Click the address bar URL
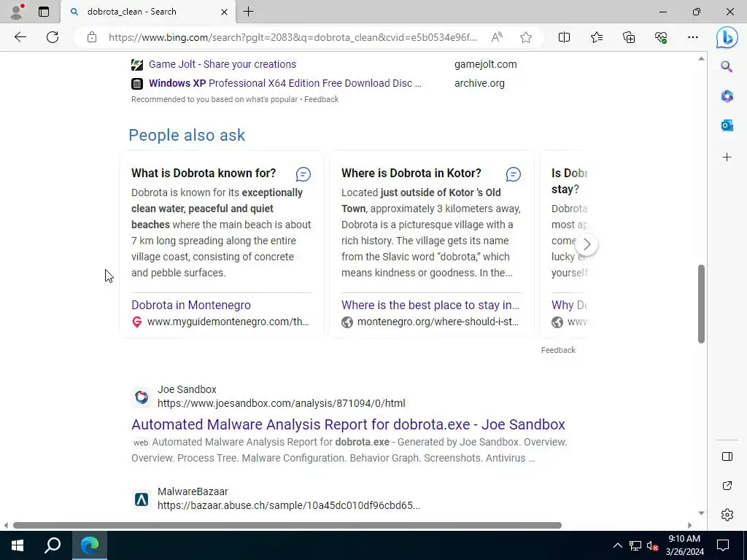The height and width of the screenshot is (560, 747). [x=293, y=37]
